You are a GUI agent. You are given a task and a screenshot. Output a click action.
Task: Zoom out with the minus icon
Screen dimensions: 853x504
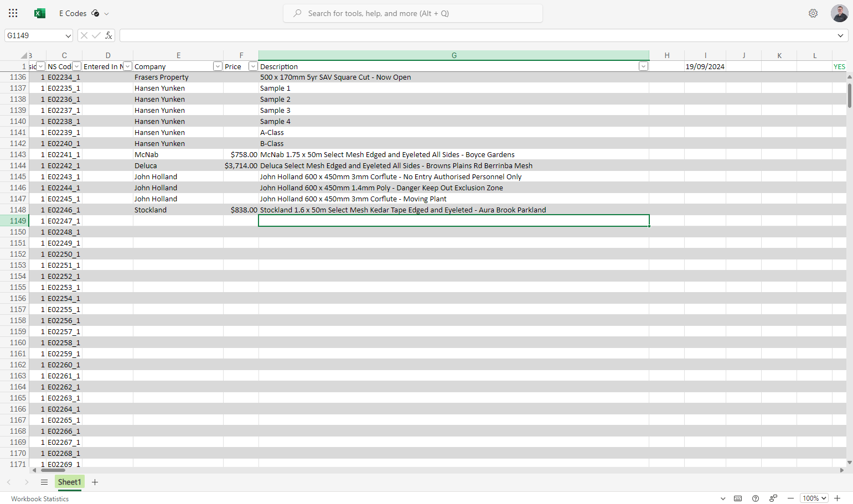[x=790, y=498]
